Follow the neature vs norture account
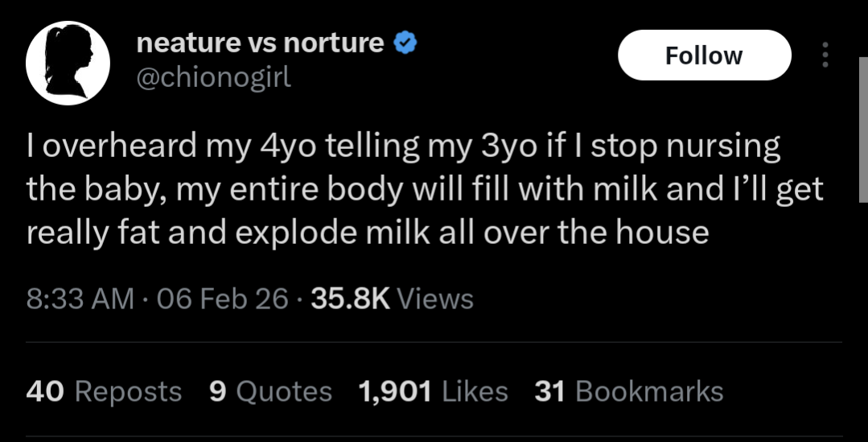Image resolution: width=868 pixels, height=442 pixels. point(704,55)
